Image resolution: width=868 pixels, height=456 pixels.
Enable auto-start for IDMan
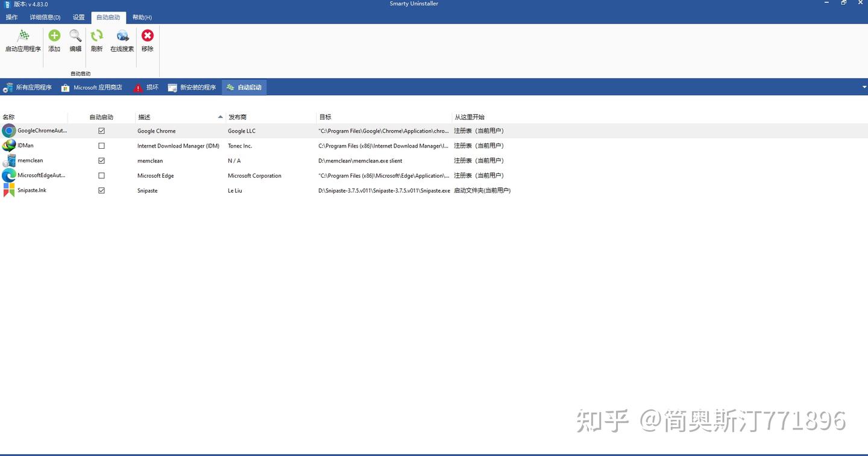pos(101,146)
